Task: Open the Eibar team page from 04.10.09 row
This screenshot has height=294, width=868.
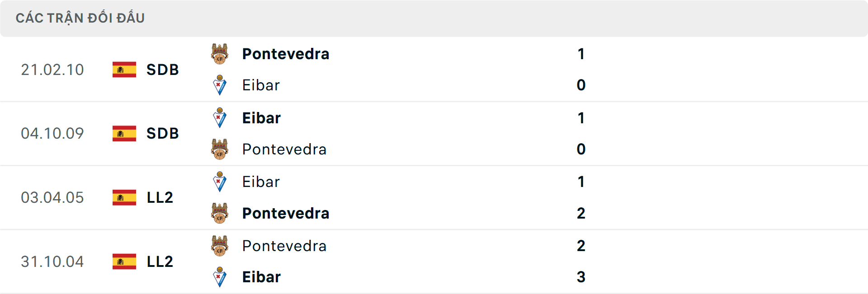Action: [261, 117]
